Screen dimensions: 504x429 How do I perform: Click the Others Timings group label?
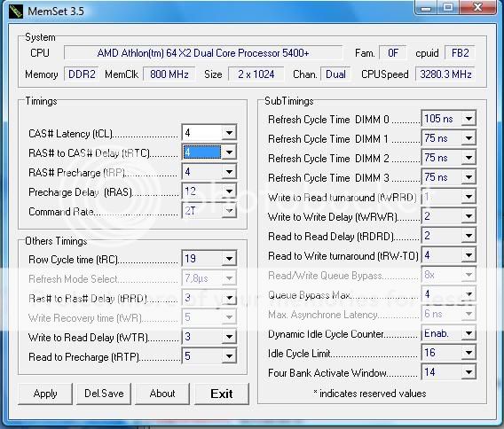[56, 241]
